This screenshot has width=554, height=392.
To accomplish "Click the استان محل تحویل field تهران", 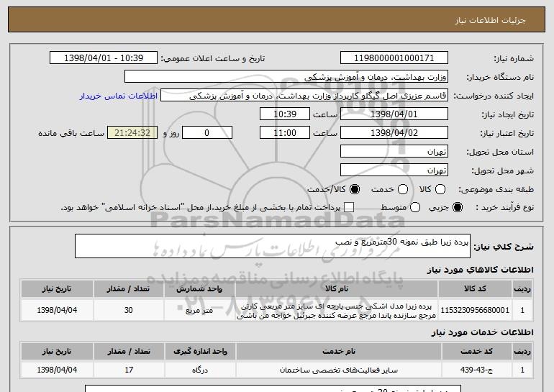I will tap(394, 152).
